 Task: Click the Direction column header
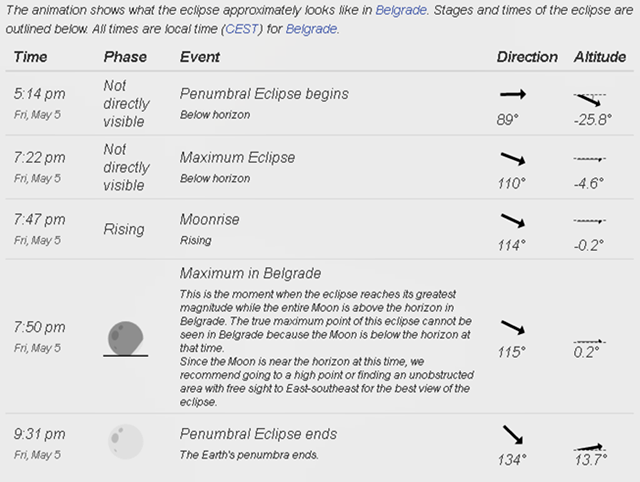(527, 57)
